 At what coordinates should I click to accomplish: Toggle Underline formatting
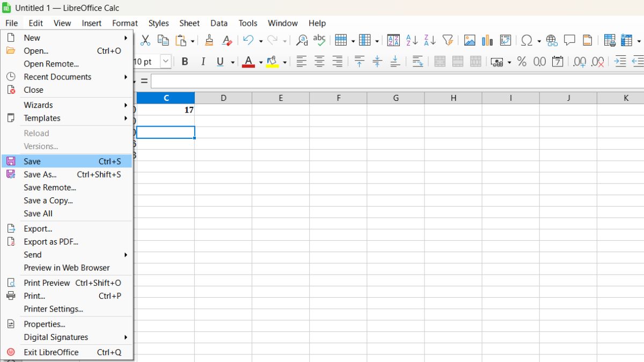[x=220, y=62]
